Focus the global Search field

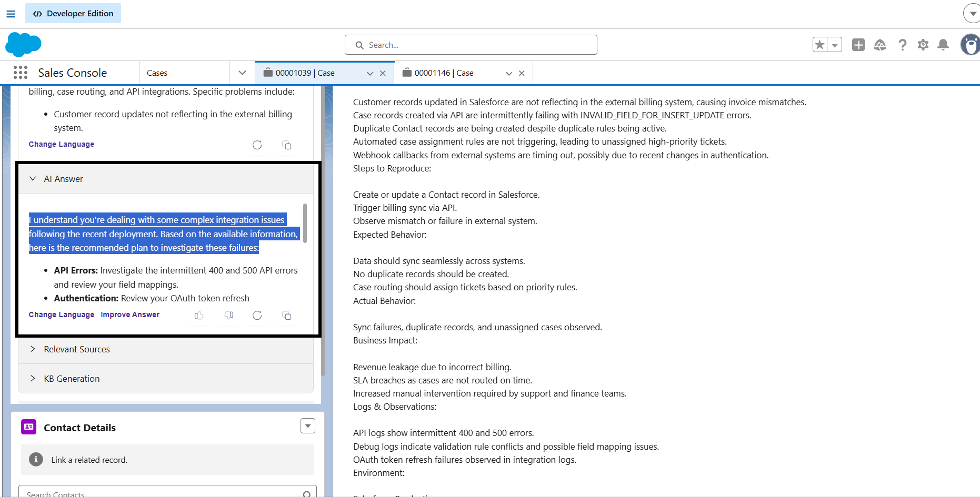click(471, 45)
